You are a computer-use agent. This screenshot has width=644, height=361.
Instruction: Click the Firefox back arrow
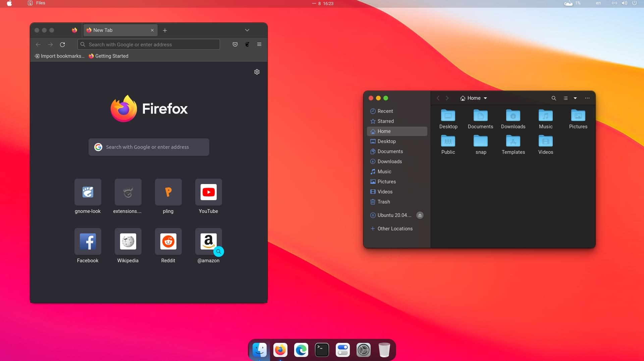pos(38,44)
